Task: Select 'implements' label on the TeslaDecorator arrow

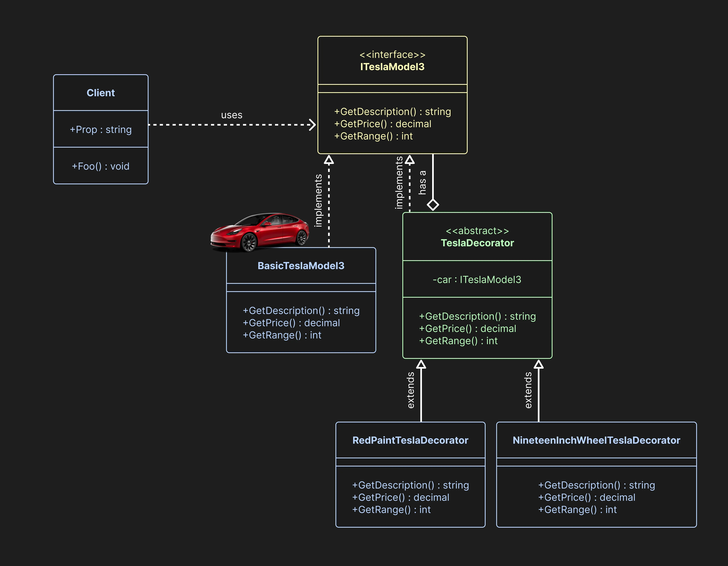Action: [399, 182]
